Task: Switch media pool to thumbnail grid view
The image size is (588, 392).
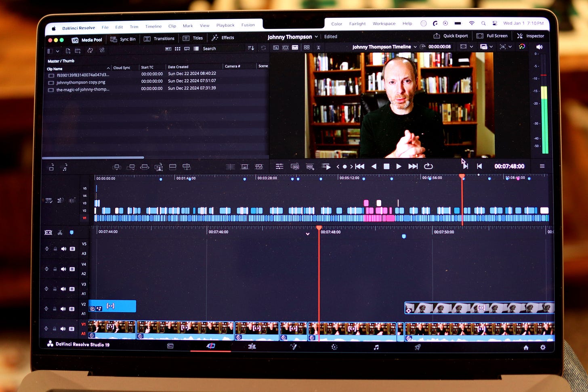Action: (x=177, y=48)
